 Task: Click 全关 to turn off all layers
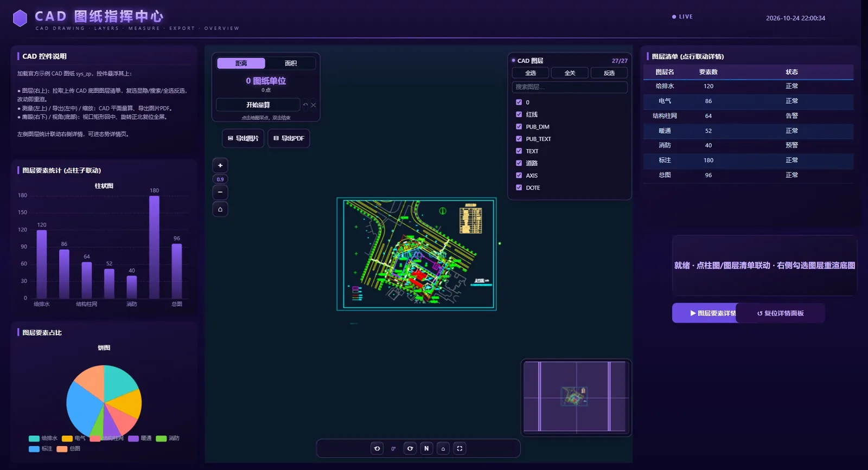[570, 73]
